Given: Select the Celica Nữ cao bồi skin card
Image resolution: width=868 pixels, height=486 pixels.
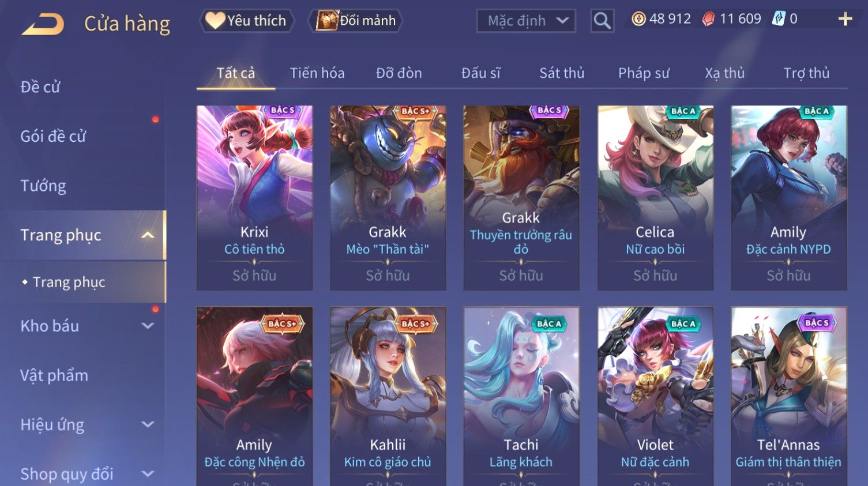Looking at the screenshot, I should click(x=655, y=198).
